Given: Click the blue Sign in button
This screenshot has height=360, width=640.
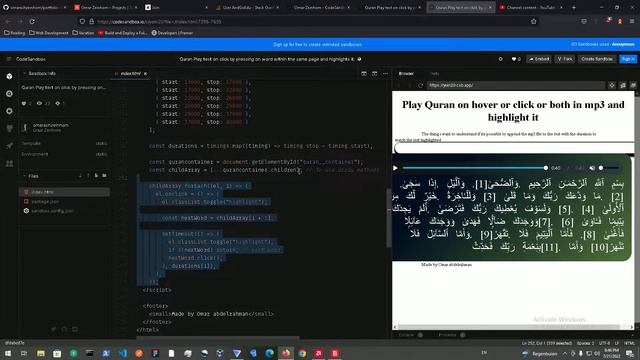Looking at the screenshot, I should click(628, 59).
